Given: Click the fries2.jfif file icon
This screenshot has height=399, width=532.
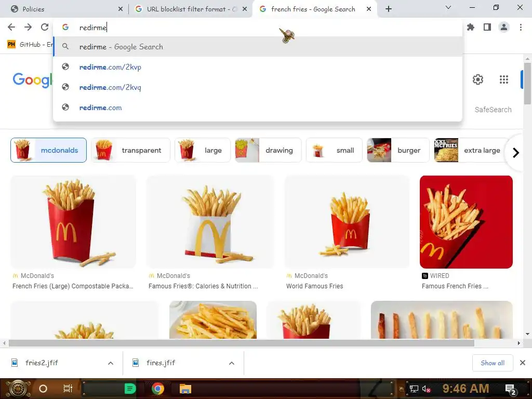Looking at the screenshot, I should click(x=15, y=363).
